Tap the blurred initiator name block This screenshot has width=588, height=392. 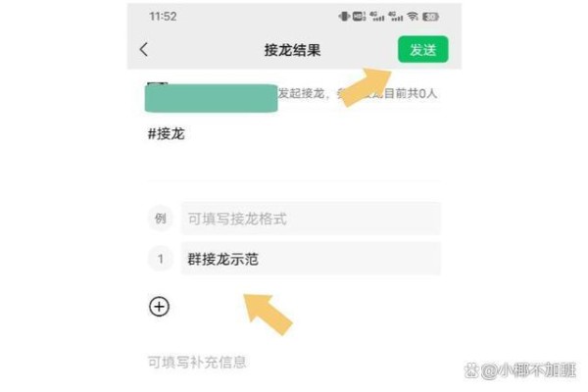(211, 98)
